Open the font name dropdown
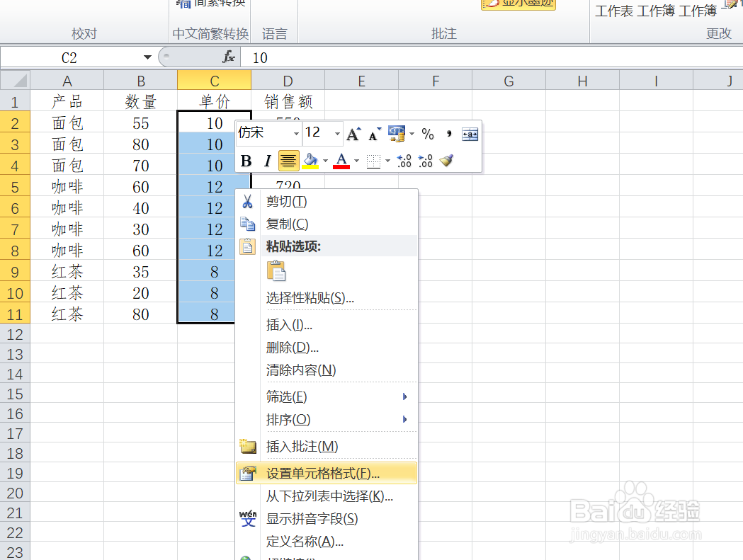Image resolution: width=743 pixels, height=560 pixels. (295, 133)
